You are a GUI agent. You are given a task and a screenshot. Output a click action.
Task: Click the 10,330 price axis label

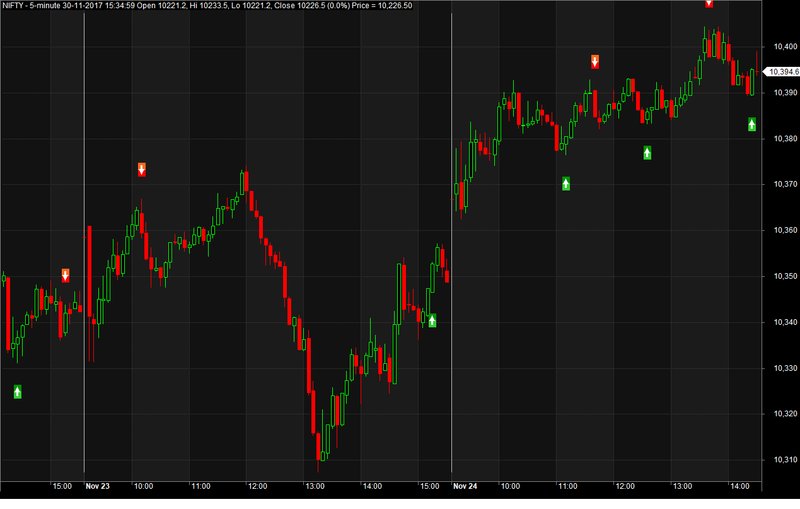pos(785,368)
